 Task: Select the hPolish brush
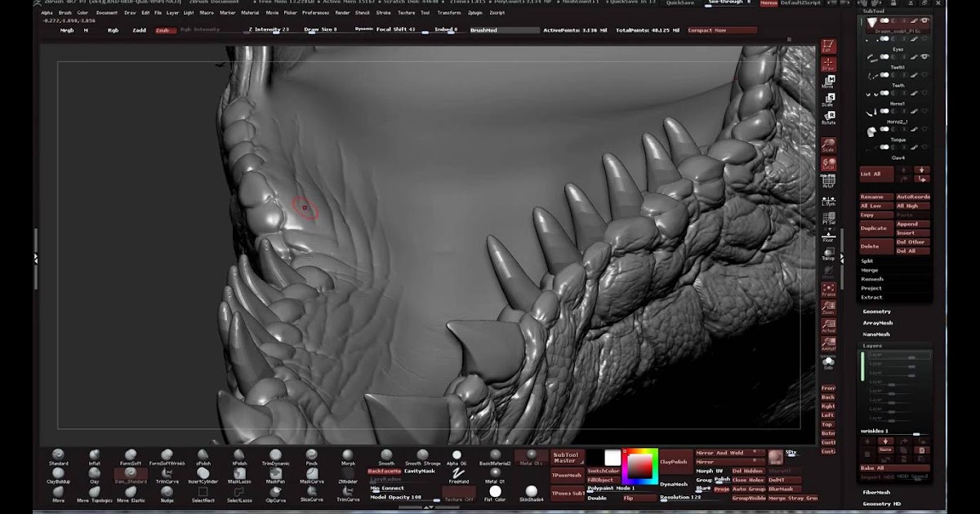tap(239, 457)
